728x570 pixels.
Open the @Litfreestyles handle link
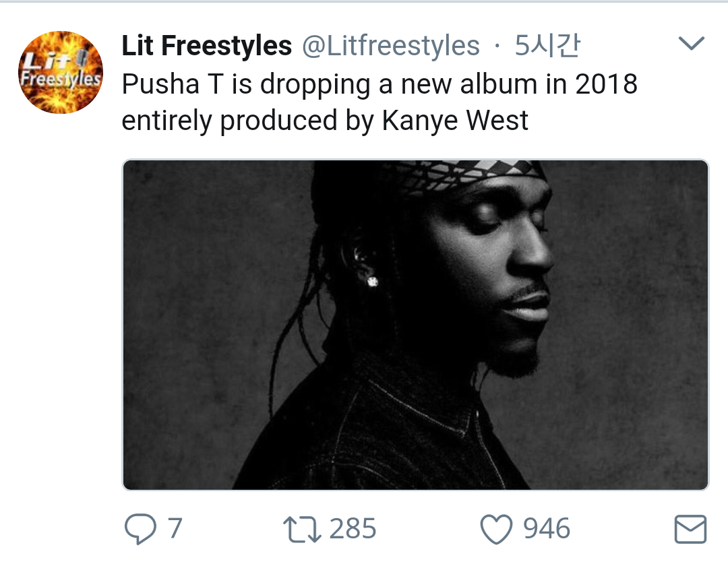tap(390, 46)
